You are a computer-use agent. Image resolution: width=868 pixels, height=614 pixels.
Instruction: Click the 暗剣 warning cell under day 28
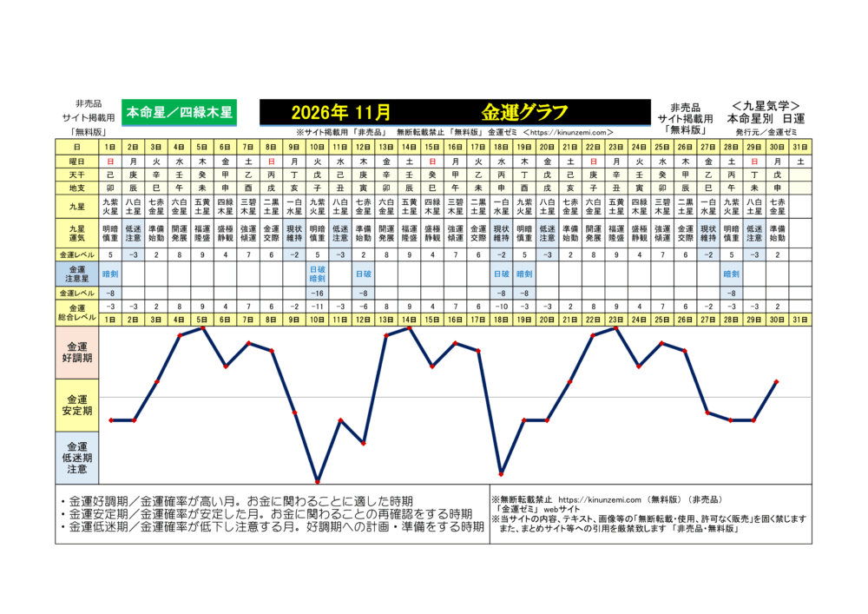pyautogui.click(x=731, y=275)
